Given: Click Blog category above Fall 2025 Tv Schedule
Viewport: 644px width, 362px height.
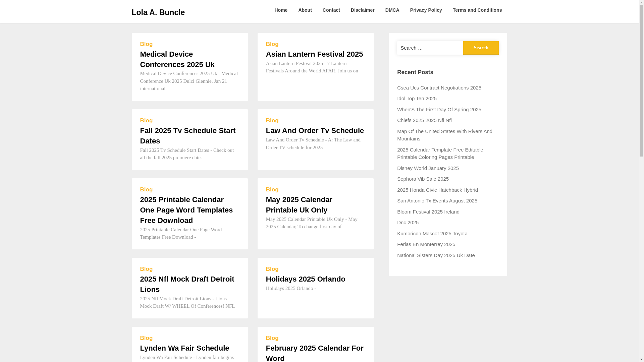Looking at the screenshot, I should click(x=146, y=121).
